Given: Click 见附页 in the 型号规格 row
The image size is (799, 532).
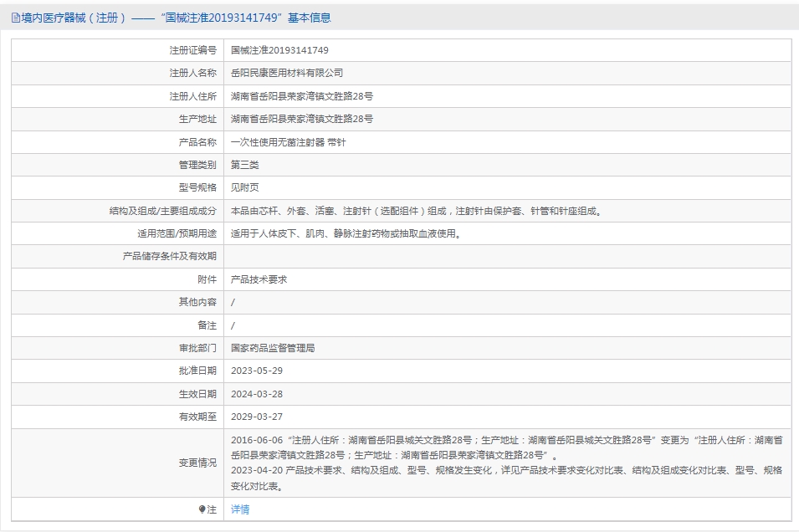Looking at the screenshot, I should [x=245, y=187].
